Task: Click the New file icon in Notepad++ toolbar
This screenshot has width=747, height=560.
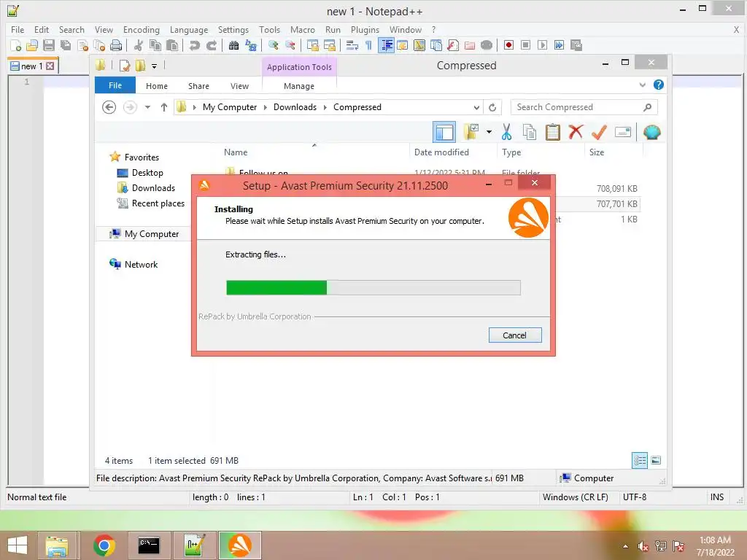Action: 16,45
